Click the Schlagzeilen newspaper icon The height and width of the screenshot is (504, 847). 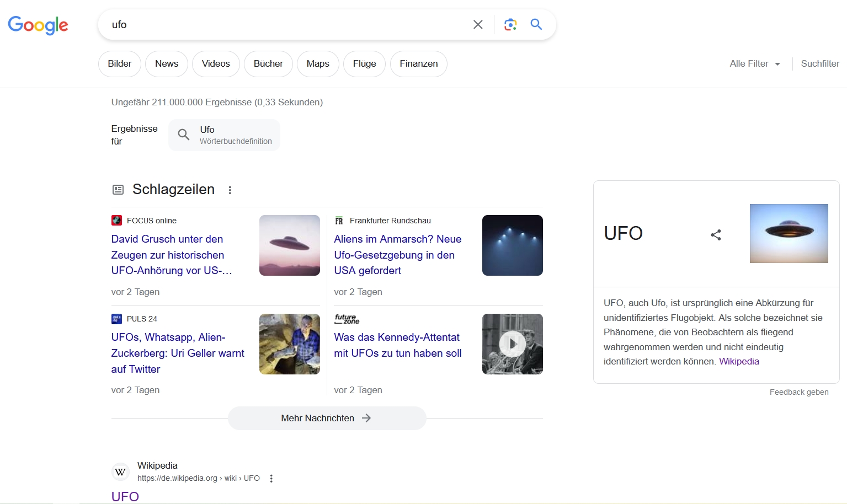(x=118, y=190)
